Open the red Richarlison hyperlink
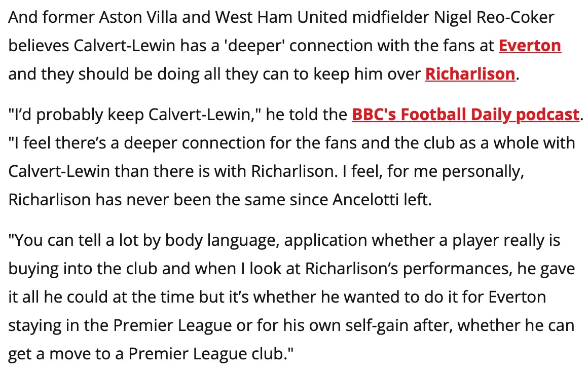The height and width of the screenshot is (370, 588). (x=470, y=75)
